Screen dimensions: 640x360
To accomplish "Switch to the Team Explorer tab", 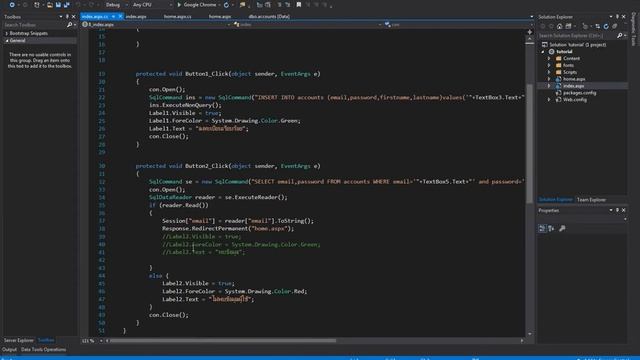I will pyautogui.click(x=591, y=200).
